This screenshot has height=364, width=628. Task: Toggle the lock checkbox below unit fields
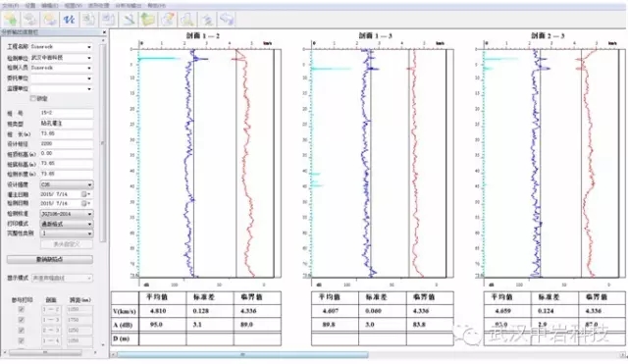coord(33,98)
